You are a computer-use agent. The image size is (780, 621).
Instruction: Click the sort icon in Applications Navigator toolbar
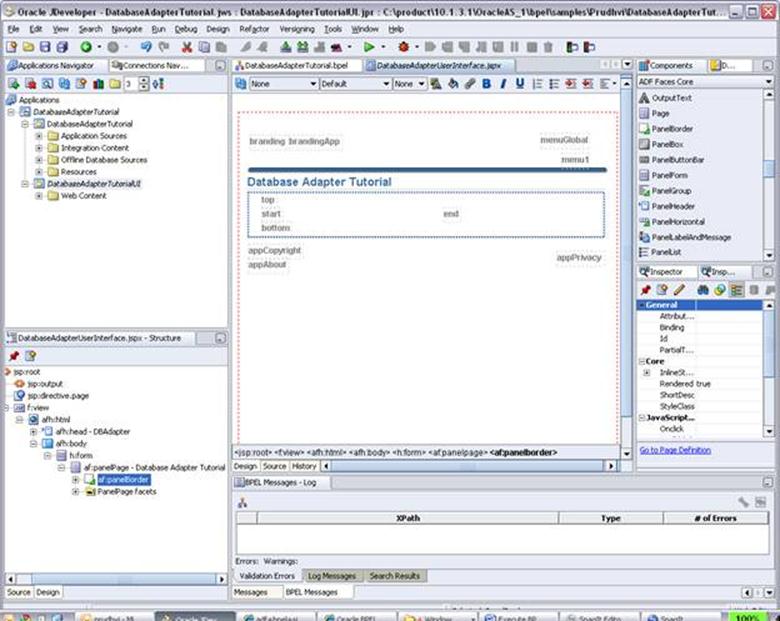tap(158, 84)
